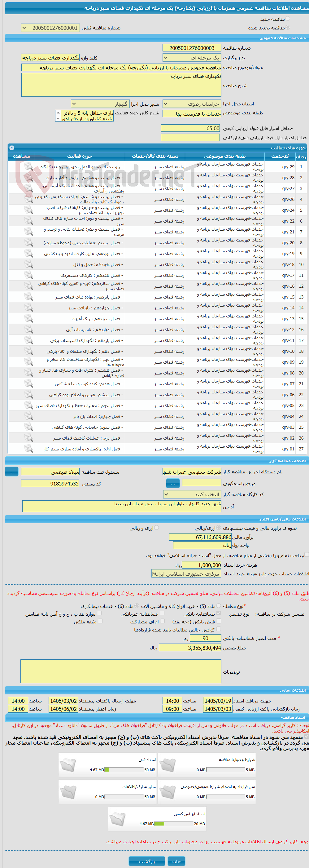Image resolution: width=309 pixels, height=868 pixels.
Task: Click ellipsis button next to مرجع پاسخگویی
Action: pyautogui.click(x=173, y=483)
